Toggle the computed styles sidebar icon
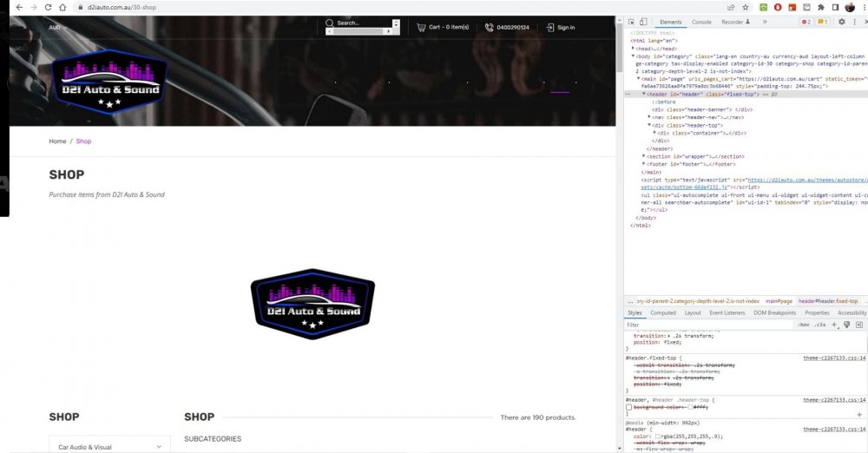The height and width of the screenshot is (453, 868). [859, 325]
